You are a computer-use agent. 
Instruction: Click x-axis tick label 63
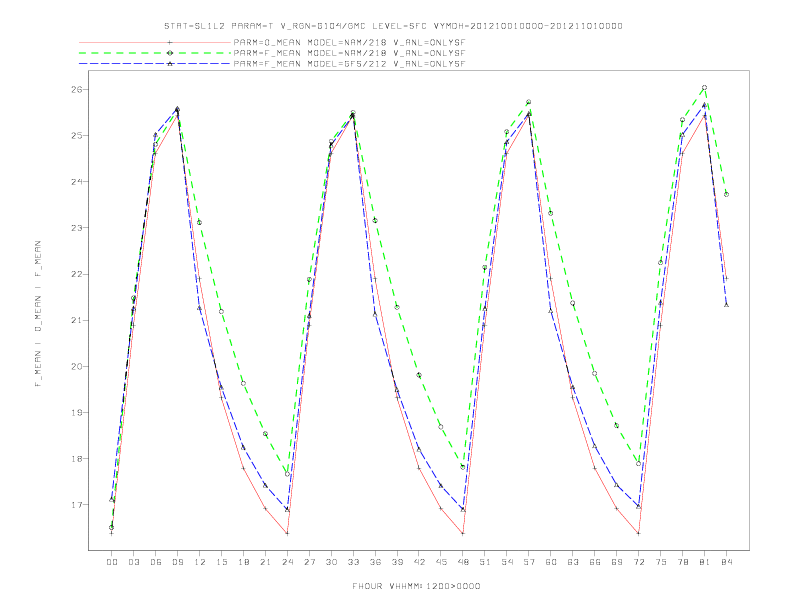click(573, 562)
